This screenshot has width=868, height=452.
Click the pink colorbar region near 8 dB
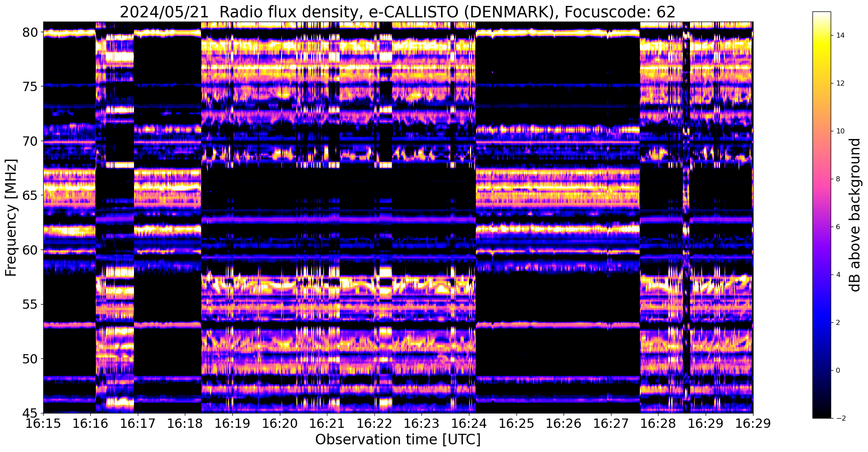pyautogui.click(x=821, y=179)
